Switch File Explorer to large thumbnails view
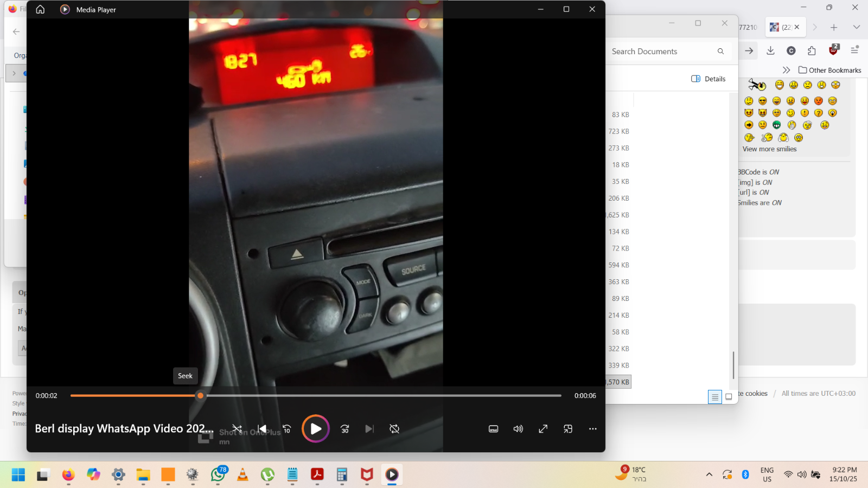Image resolution: width=868 pixels, height=488 pixels. click(729, 397)
